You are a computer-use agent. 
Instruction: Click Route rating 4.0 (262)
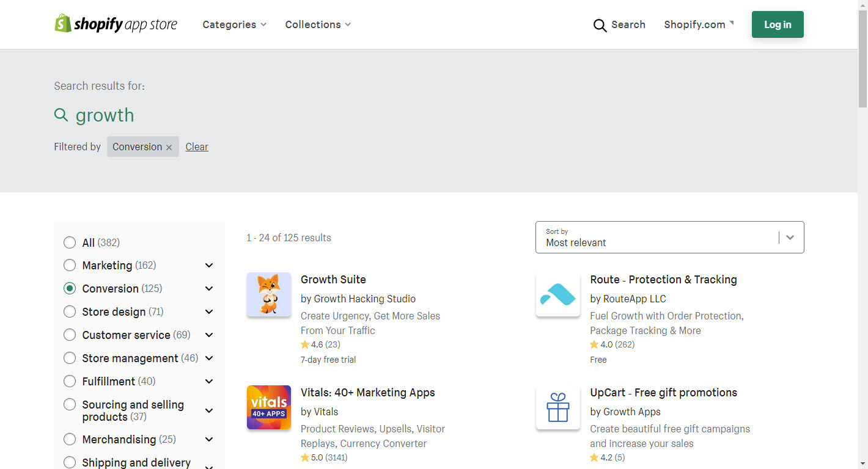point(612,344)
